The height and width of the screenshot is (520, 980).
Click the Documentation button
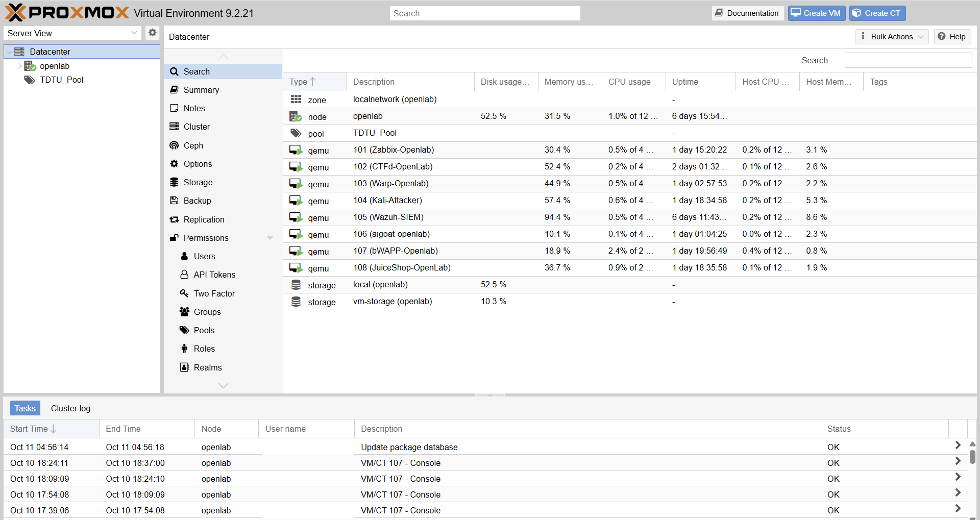747,13
